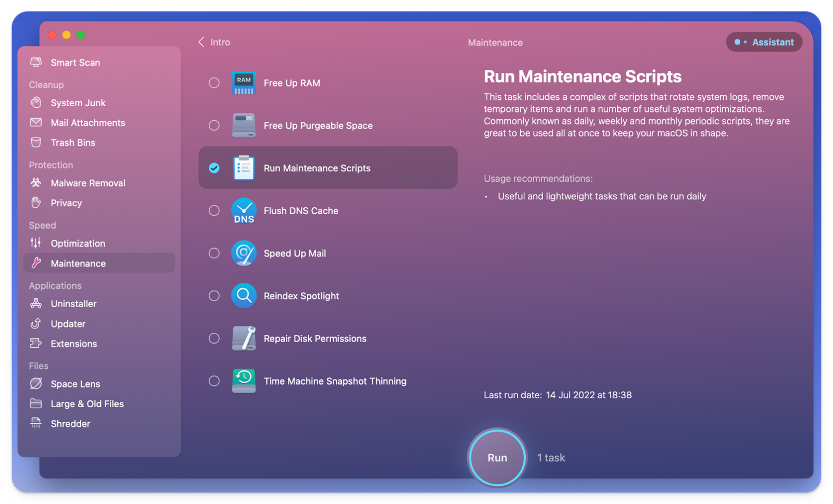Click the Run button
This screenshot has height=504, width=833.
point(497,458)
